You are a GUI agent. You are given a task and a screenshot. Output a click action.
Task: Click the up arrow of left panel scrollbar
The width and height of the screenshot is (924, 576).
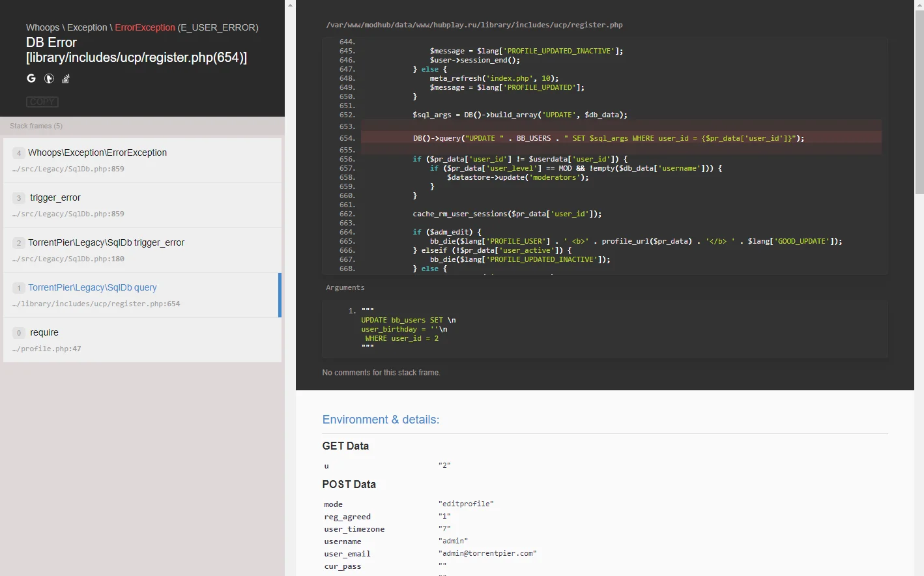[290, 5]
